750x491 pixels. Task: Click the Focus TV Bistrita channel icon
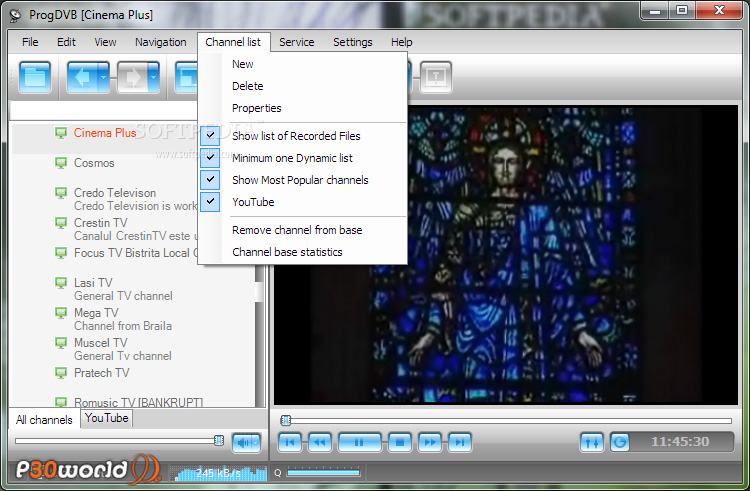click(x=61, y=252)
